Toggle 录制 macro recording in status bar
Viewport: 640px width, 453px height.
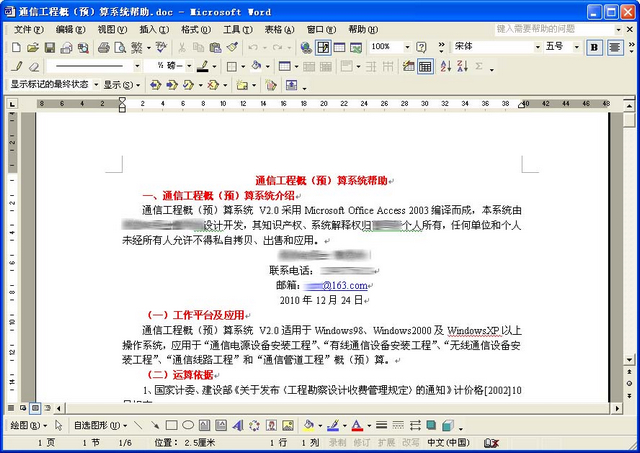pos(338,442)
